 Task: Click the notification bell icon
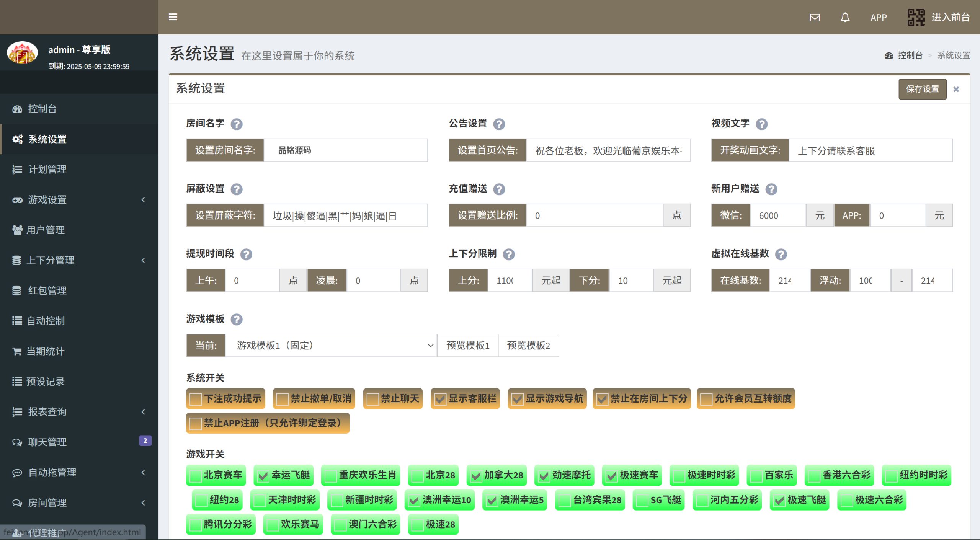pos(845,17)
